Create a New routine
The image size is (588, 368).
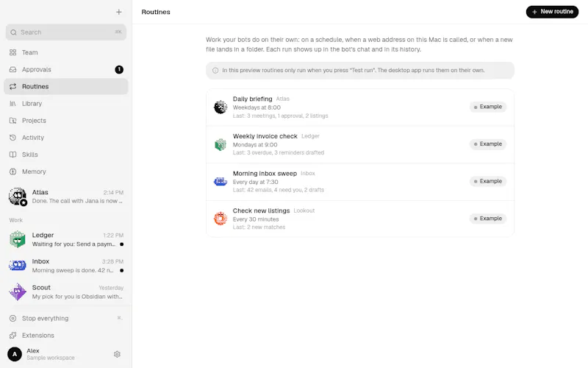[552, 12]
